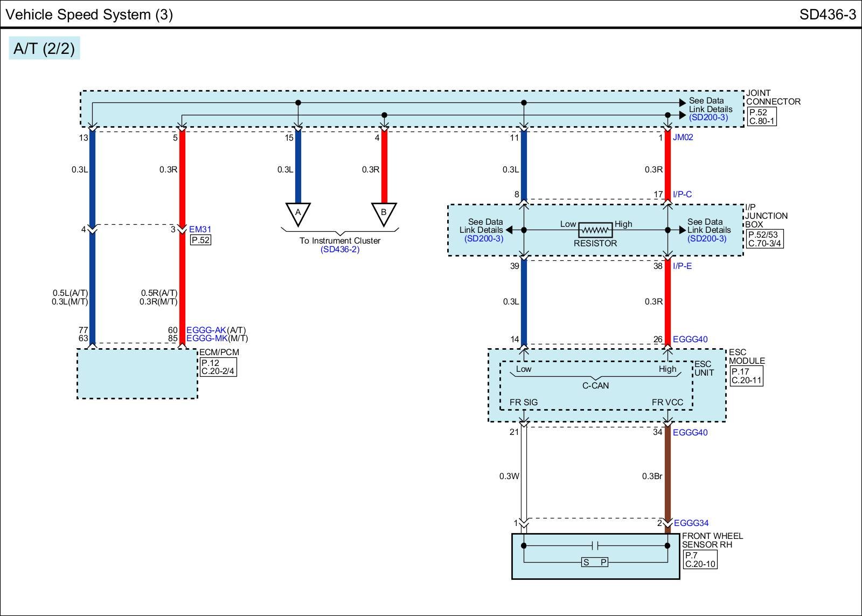
Task: Open the SD436-2 instrument cluster link
Action: tap(340, 250)
